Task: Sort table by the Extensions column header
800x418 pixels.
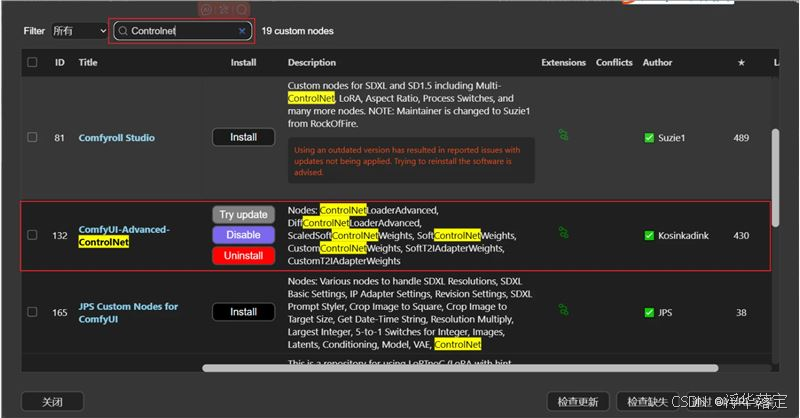Action: pyautogui.click(x=563, y=62)
